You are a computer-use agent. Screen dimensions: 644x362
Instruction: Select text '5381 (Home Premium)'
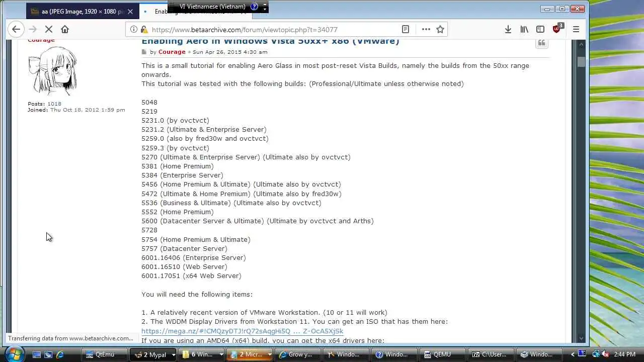pyautogui.click(x=178, y=166)
